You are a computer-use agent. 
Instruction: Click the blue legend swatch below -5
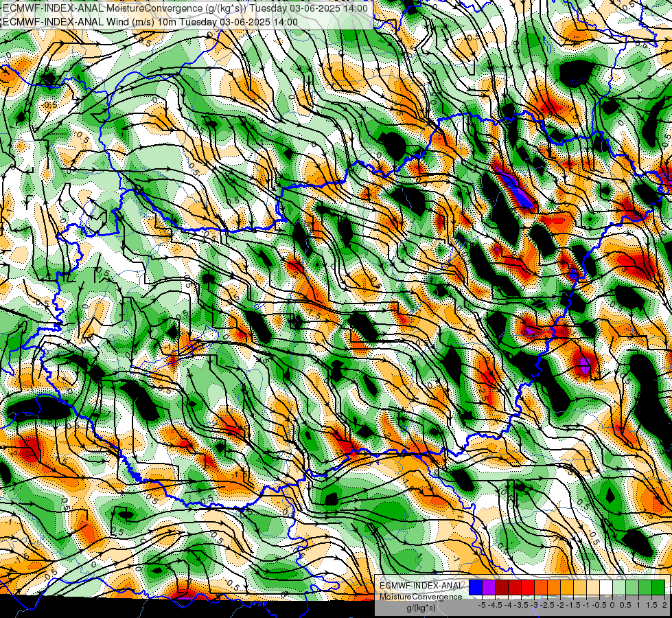[476, 587]
